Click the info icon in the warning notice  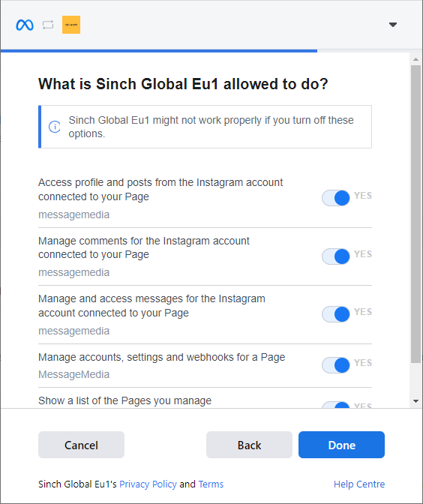[54, 127]
